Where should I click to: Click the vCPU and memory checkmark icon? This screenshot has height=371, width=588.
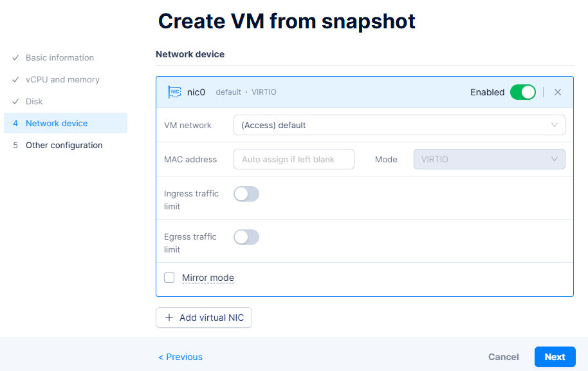coord(15,80)
